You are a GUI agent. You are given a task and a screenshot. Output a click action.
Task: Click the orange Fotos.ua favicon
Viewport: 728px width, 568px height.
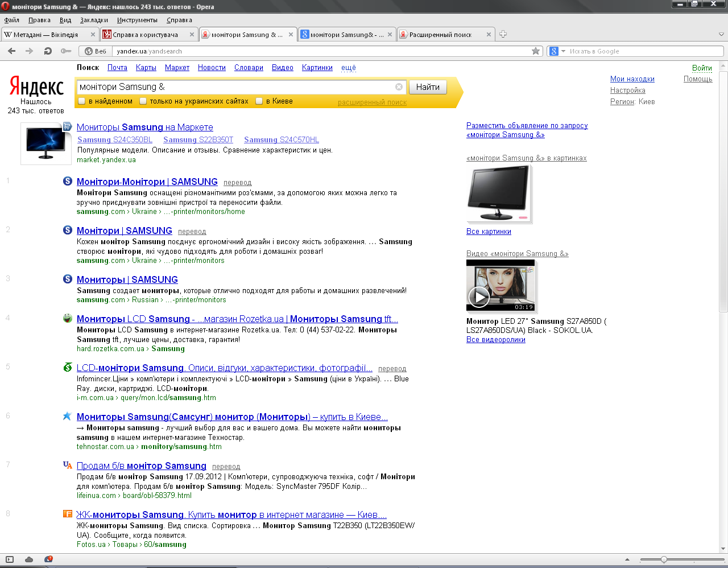tap(67, 514)
